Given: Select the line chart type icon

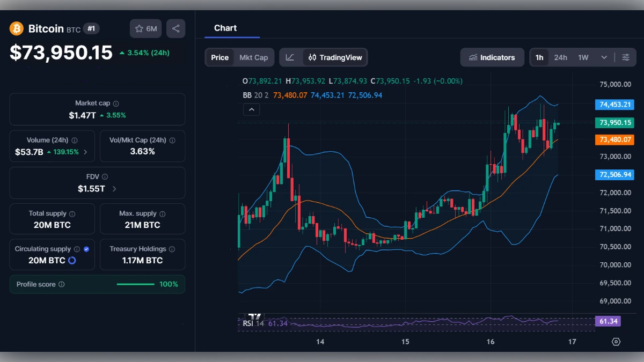Looking at the screenshot, I should [x=290, y=57].
